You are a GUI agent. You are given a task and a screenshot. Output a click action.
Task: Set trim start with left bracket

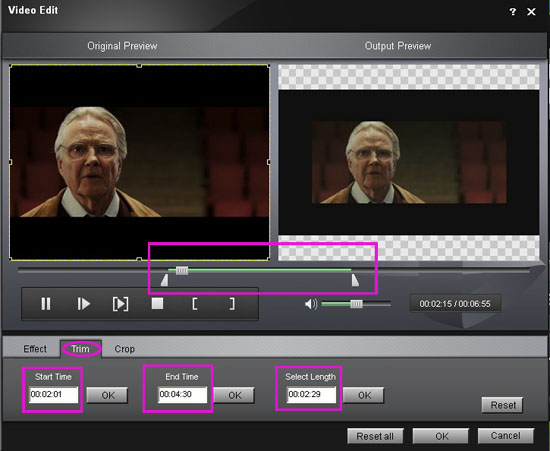[195, 304]
